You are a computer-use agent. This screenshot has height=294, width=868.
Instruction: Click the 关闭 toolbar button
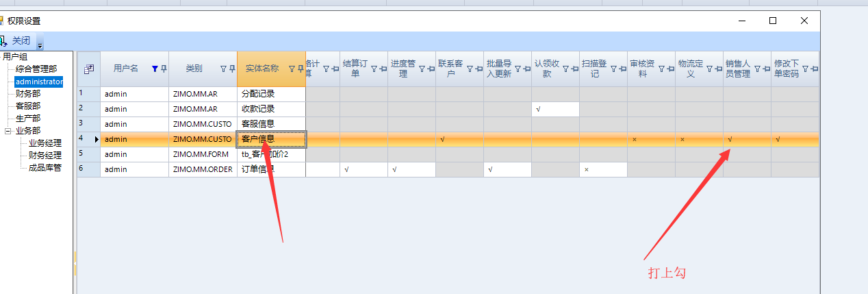point(16,40)
